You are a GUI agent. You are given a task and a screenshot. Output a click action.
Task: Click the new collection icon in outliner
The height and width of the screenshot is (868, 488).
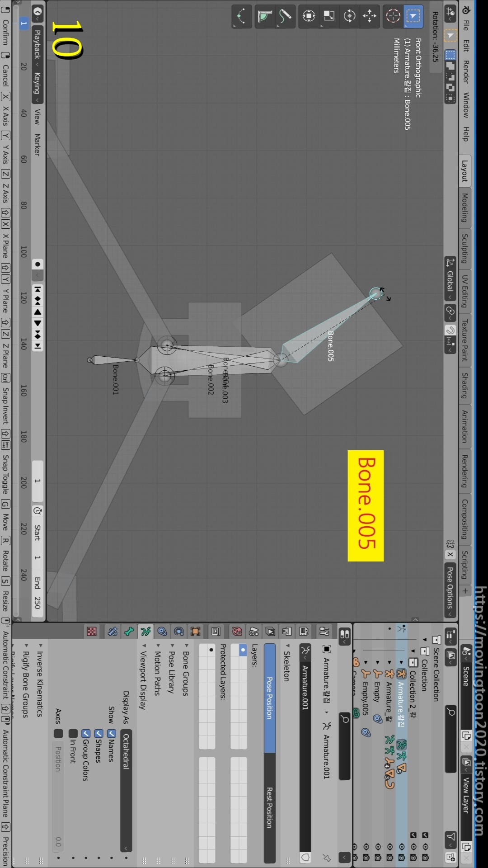[x=451, y=857]
